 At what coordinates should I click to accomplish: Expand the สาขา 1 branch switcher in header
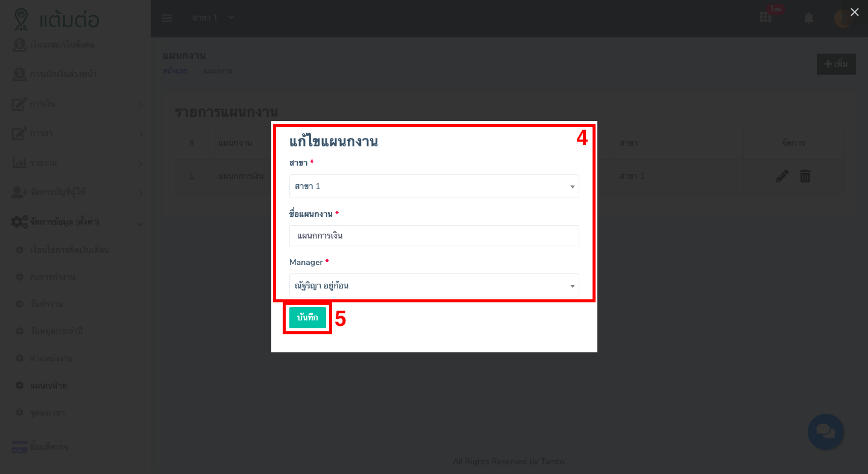click(213, 17)
